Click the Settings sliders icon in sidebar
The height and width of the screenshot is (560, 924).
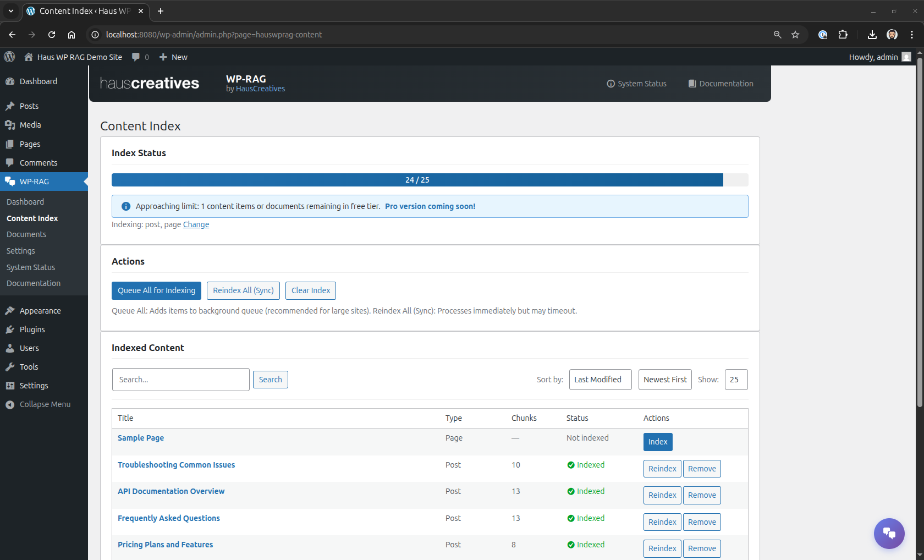10,386
